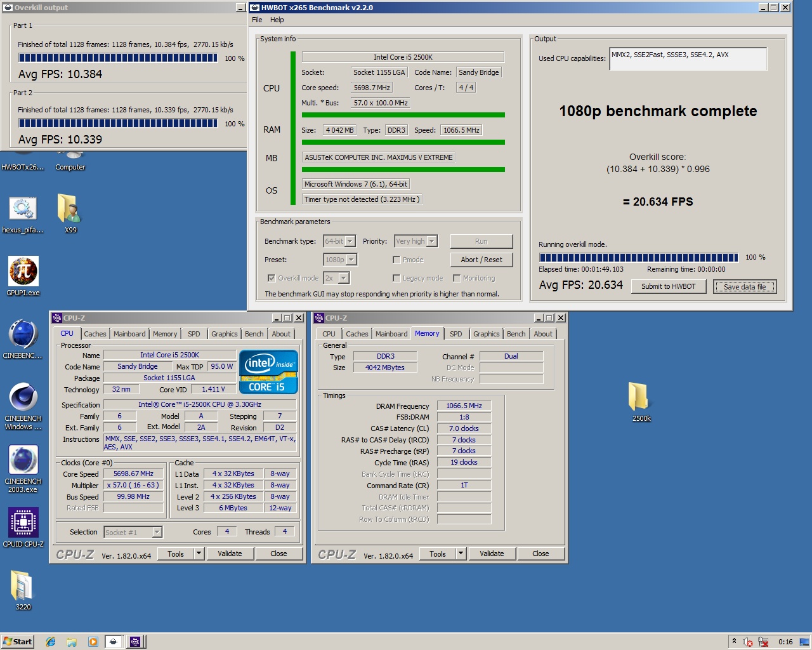The width and height of the screenshot is (812, 650).
Task: Open the Benchmark type 64-bit dropdown
Action: click(x=339, y=241)
